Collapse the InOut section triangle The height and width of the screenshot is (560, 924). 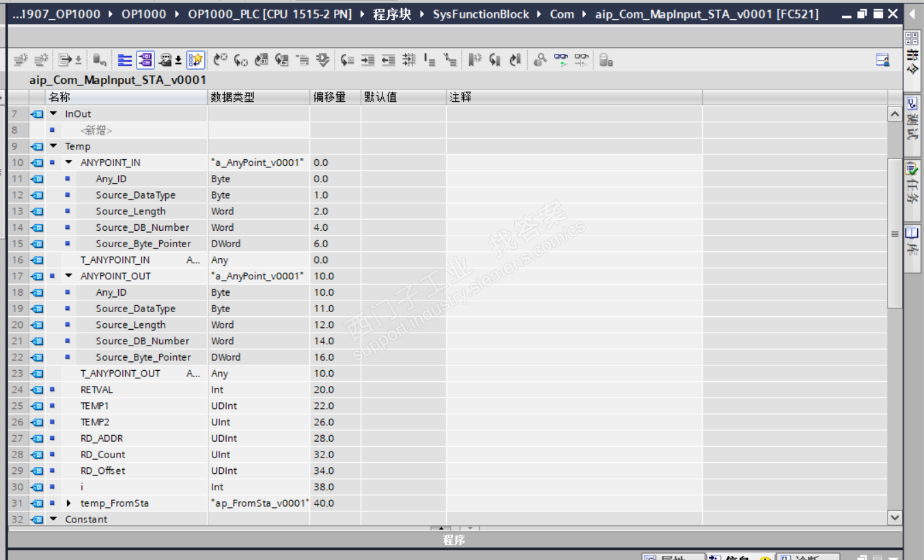[x=54, y=113]
